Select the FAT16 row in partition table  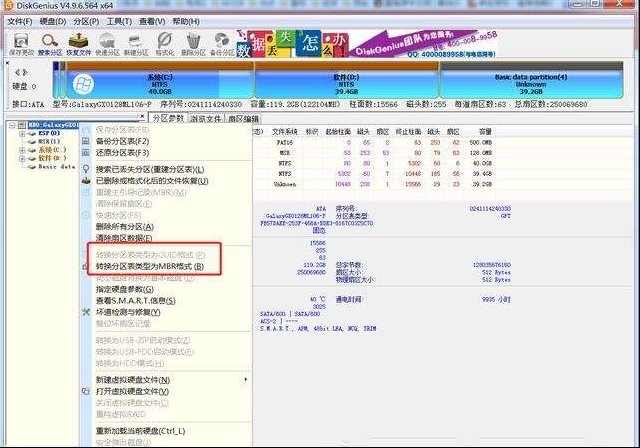(x=373, y=142)
